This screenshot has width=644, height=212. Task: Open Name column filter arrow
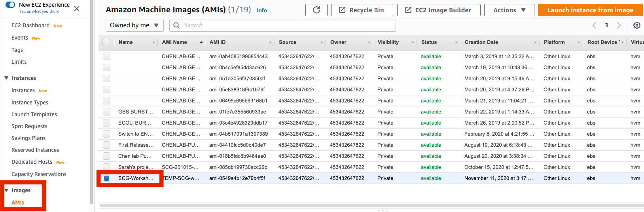click(153, 42)
